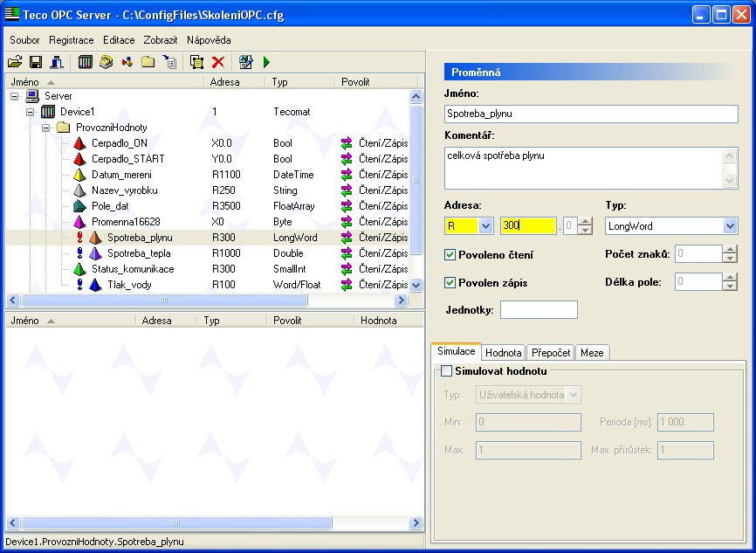
Task: Toggle the Povolen zápis checkbox
Action: (450, 283)
